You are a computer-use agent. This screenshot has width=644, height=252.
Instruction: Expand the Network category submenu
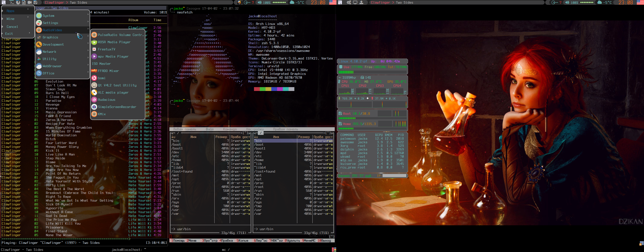(x=62, y=52)
